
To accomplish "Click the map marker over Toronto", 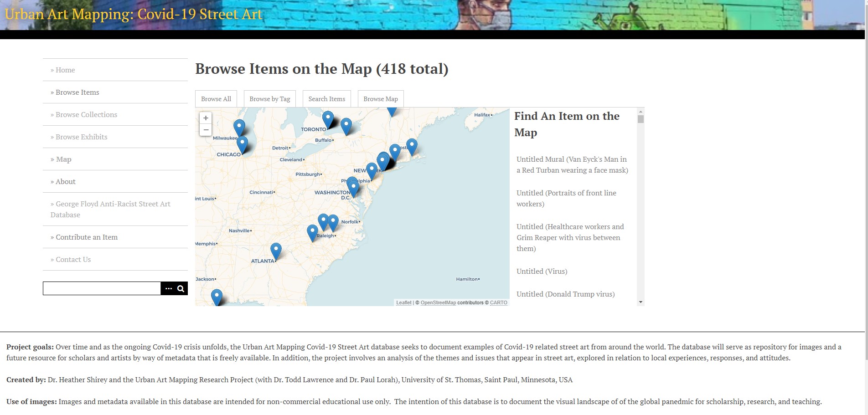I will [328, 119].
